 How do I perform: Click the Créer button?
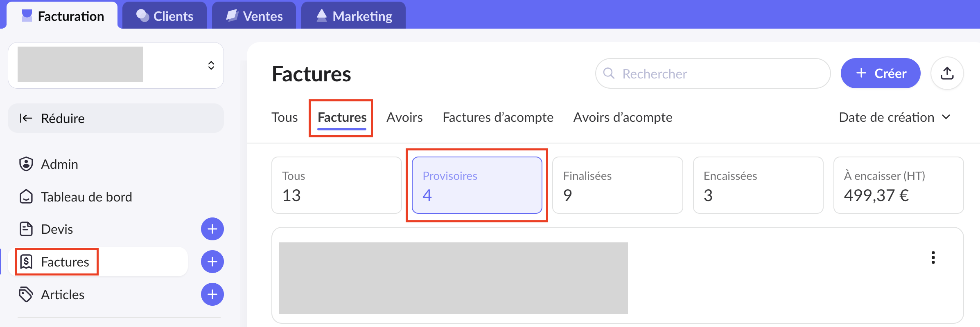[881, 74]
